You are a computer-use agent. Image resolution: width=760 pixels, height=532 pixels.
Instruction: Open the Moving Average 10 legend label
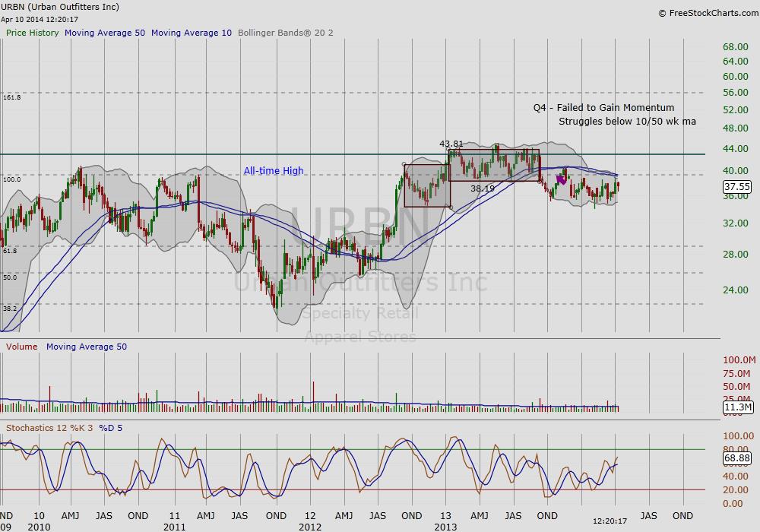192,33
